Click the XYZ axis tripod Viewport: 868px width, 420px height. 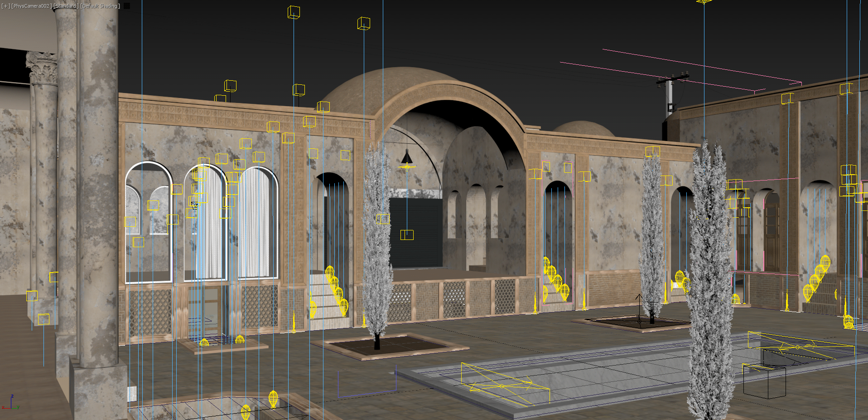[x=11, y=403]
